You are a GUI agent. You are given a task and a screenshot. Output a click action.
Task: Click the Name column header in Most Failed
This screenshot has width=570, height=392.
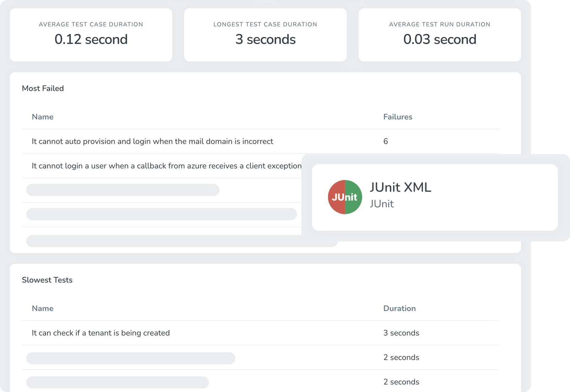[43, 117]
